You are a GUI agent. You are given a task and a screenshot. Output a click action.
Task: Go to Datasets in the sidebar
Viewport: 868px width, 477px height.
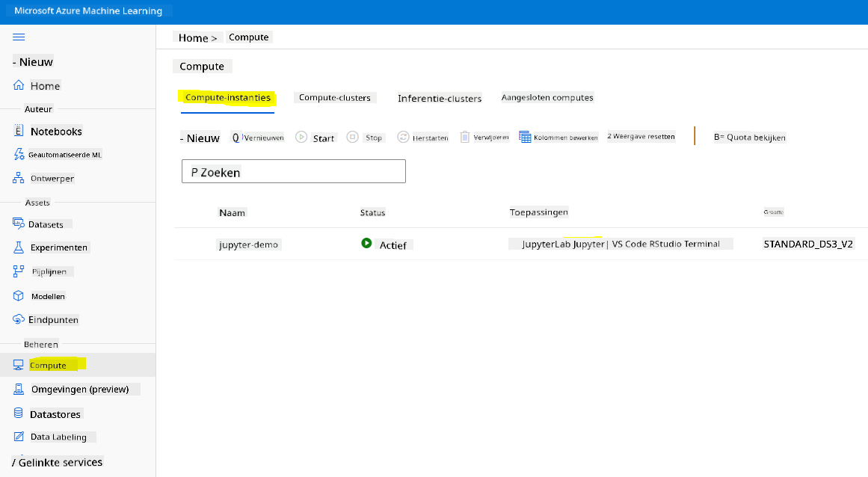click(x=46, y=224)
